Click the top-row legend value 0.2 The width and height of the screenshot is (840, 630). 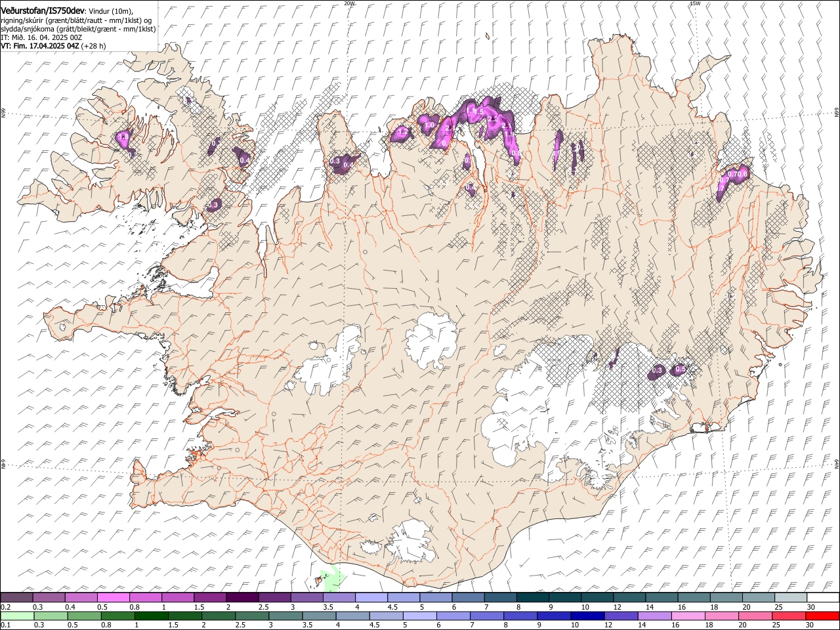(5, 607)
